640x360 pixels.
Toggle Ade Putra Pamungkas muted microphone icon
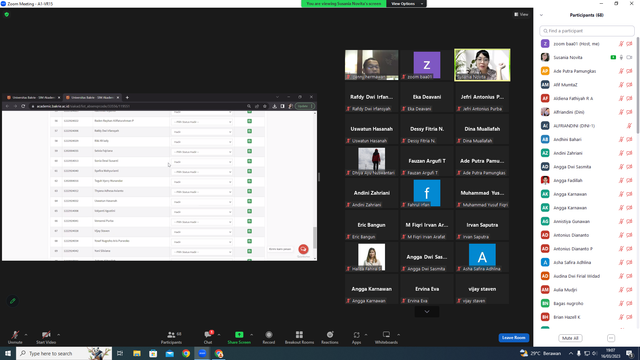621,71
